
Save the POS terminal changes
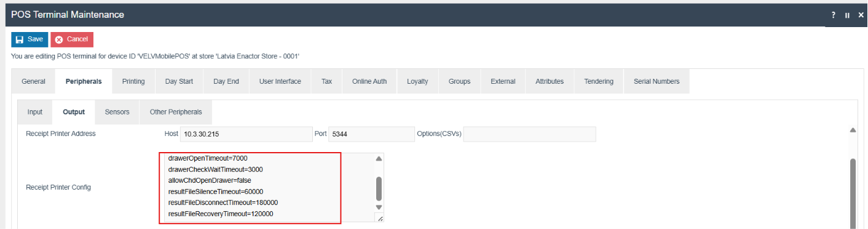[x=30, y=39]
